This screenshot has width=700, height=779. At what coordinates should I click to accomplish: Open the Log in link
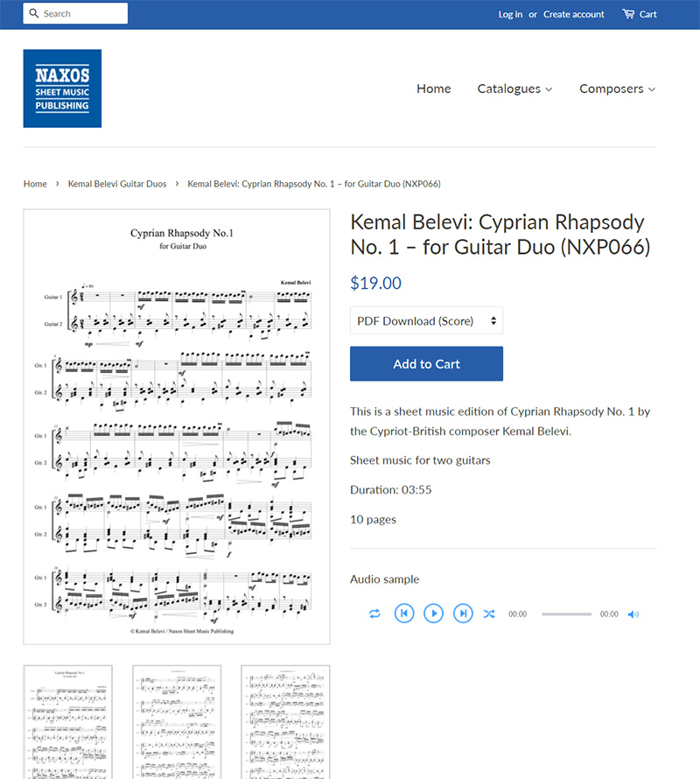(510, 14)
